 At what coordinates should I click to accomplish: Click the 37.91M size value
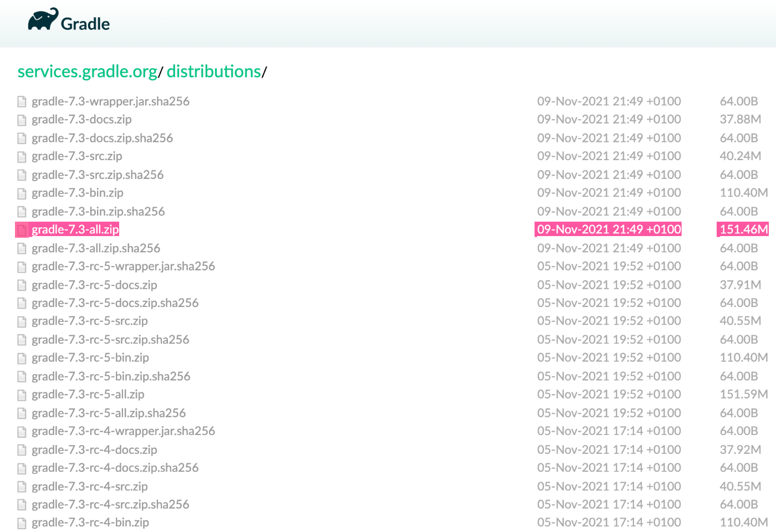tap(741, 285)
